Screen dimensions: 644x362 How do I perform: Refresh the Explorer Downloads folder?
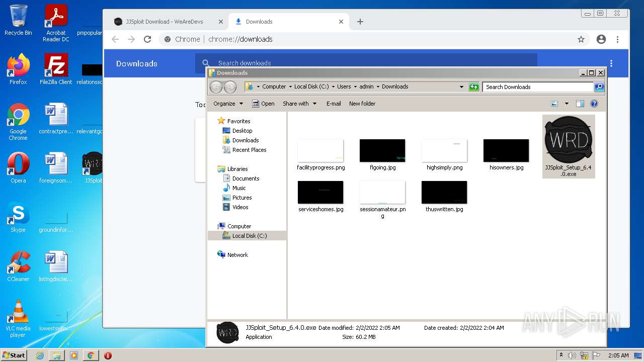(x=474, y=87)
